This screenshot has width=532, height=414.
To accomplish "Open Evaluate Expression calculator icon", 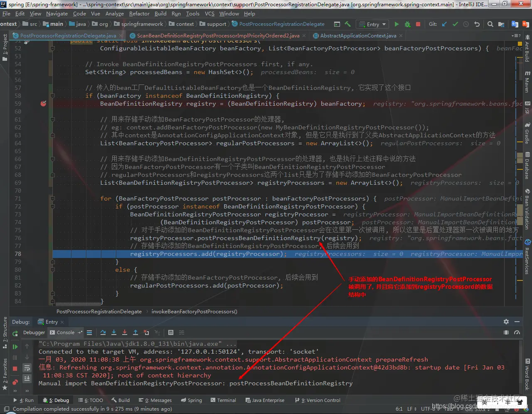I will pos(171,332).
